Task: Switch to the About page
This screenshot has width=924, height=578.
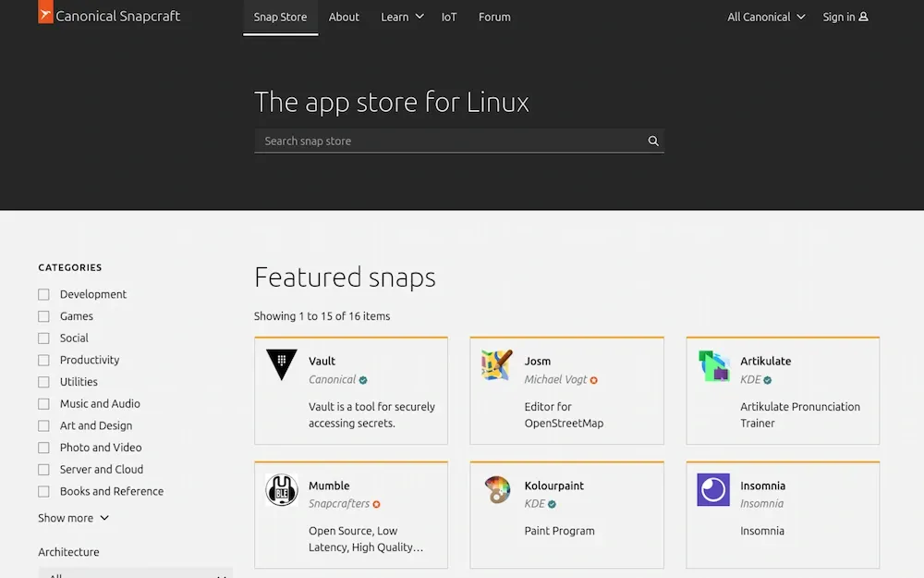Action: (x=344, y=16)
